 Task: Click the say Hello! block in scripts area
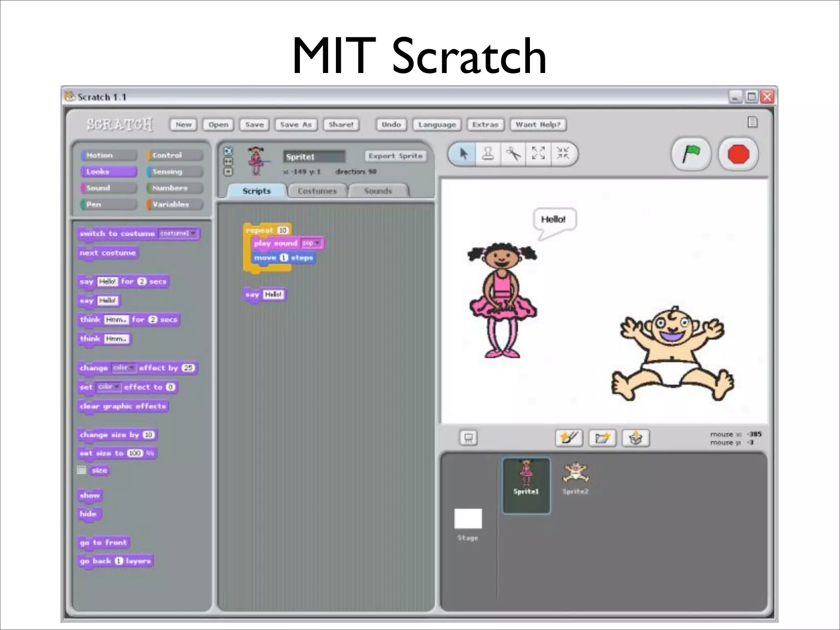pyautogui.click(x=265, y=294)
